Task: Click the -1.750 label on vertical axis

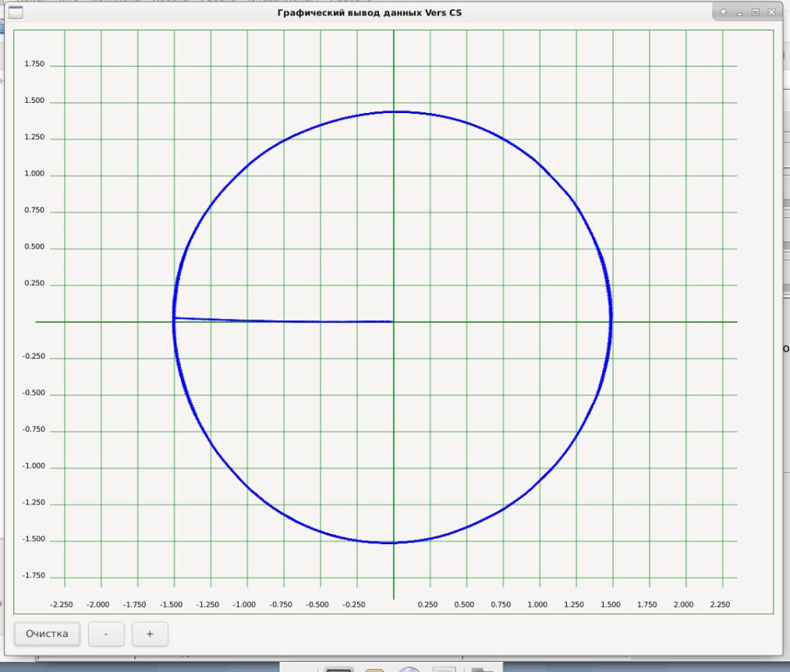Action: tap(34, 576)
